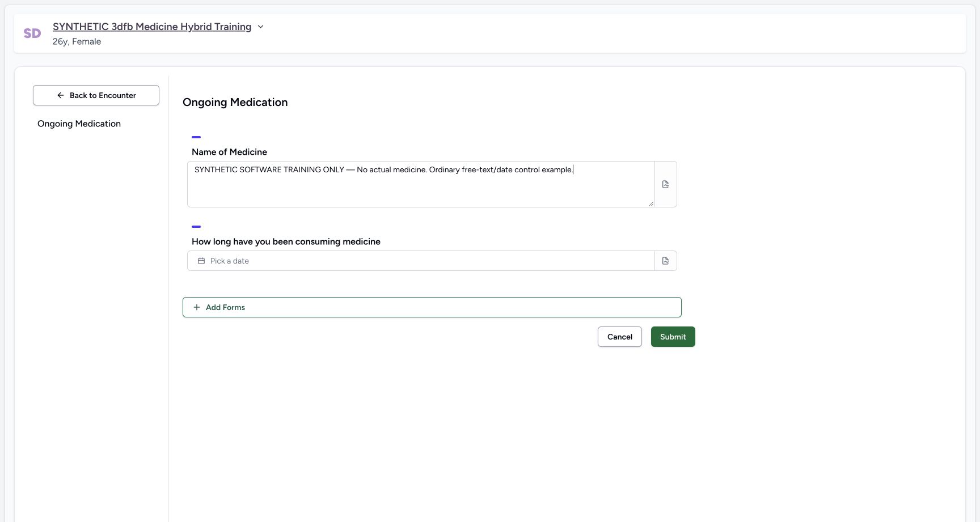Click the Name of Medicine label
Viewport: 980px width, 522px height.
pos(229,152)
